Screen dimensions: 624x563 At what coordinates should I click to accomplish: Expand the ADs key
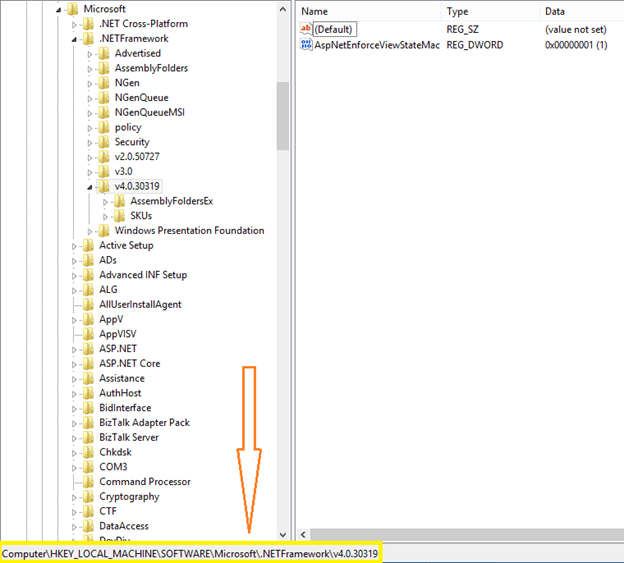[x=74, y=261]
